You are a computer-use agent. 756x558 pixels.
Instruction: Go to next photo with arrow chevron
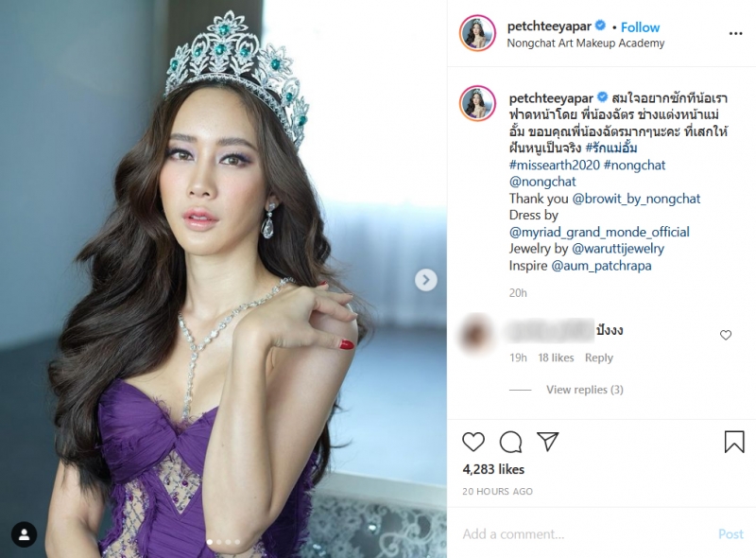coord(426,280)
